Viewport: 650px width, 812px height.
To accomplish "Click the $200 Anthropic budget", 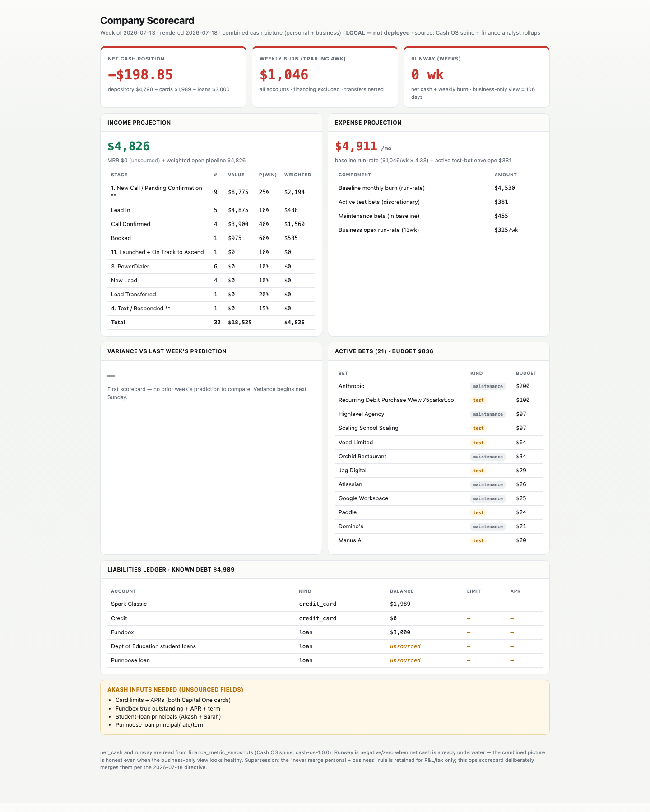I will pyautogui.click(x=523, y=386).
